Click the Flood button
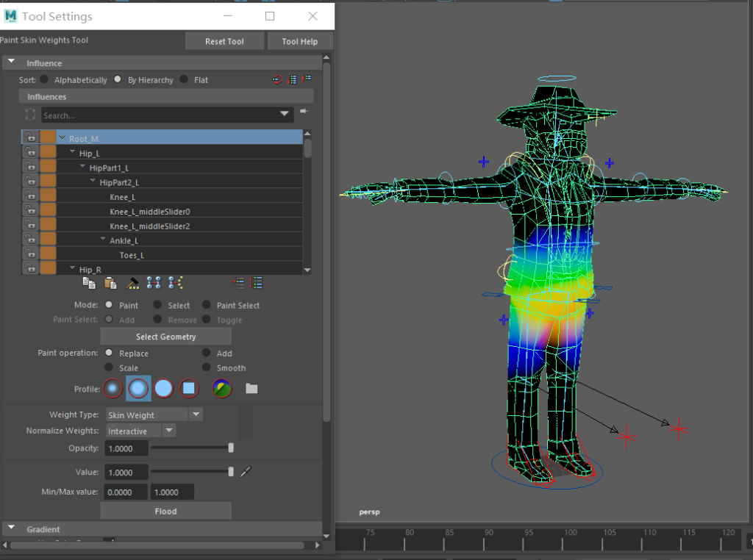Viewport: 753px width, 560px height. pos(165,511)
